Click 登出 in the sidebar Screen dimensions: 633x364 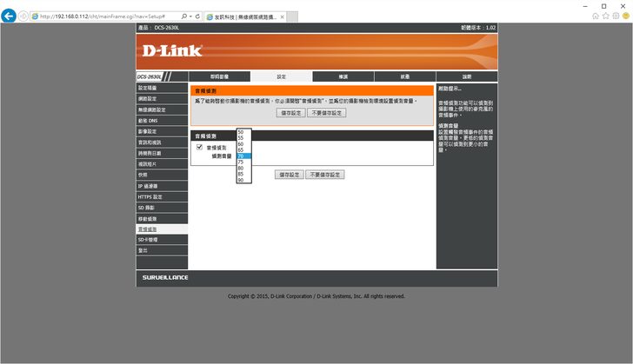pyautogui.click(x=162, y=250)
